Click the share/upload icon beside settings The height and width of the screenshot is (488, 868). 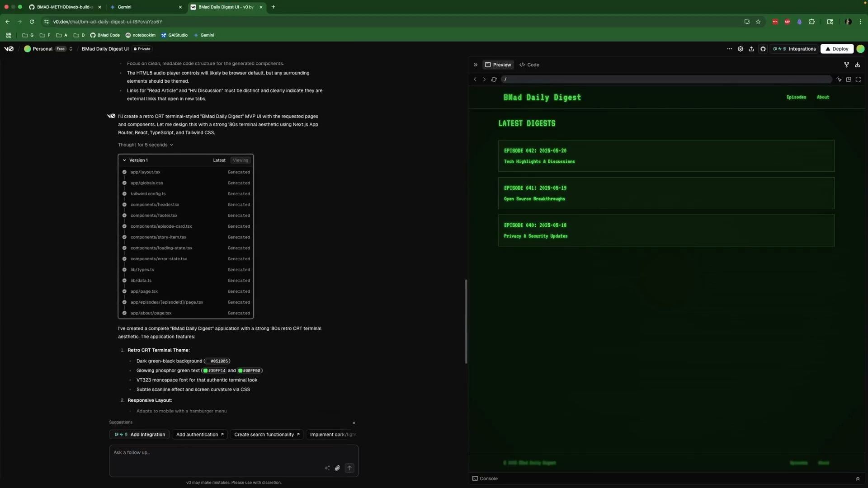(751, 49)
